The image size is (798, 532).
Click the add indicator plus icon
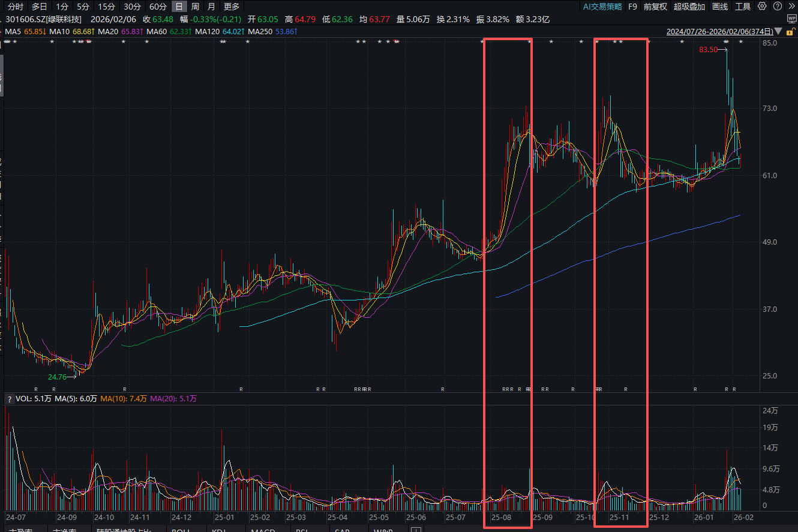pyautogui.click(x=416, y=530)
